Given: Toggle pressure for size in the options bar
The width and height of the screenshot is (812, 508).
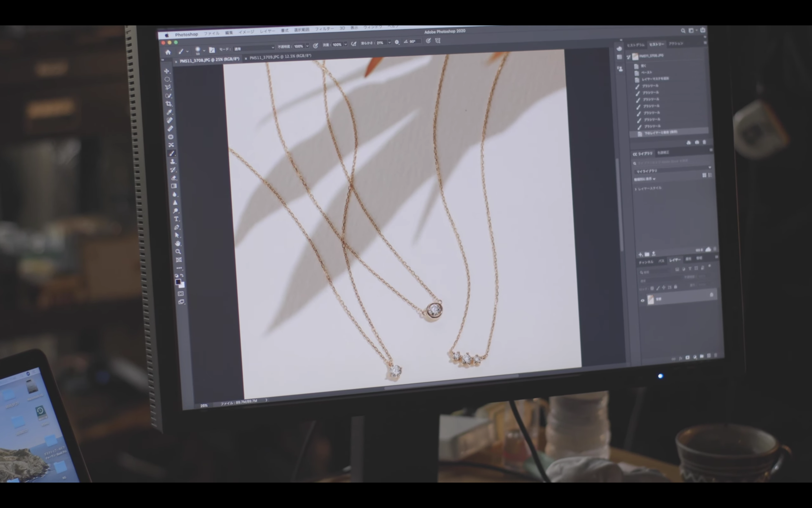Looking at the screenshot, I should click(428, 41).
